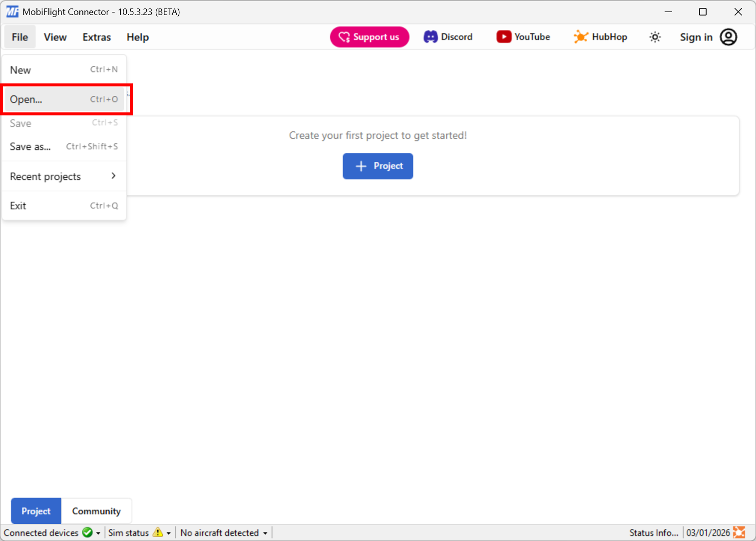The width and height of the screenshot is (756, 541).
Task: Select Open... from the File menu
Action: click(64, 99)
